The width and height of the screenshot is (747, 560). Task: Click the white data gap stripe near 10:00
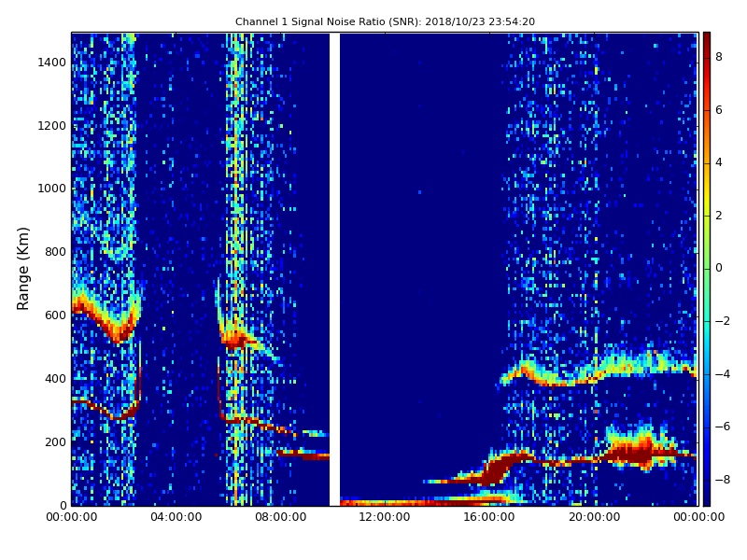click(x=334, y=269)
